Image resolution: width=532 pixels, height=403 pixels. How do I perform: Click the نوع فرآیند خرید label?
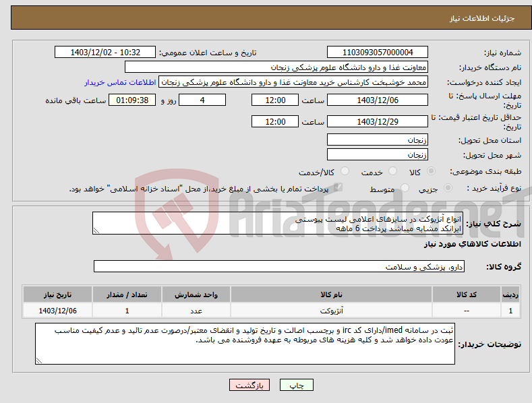(x=494, y=188)
